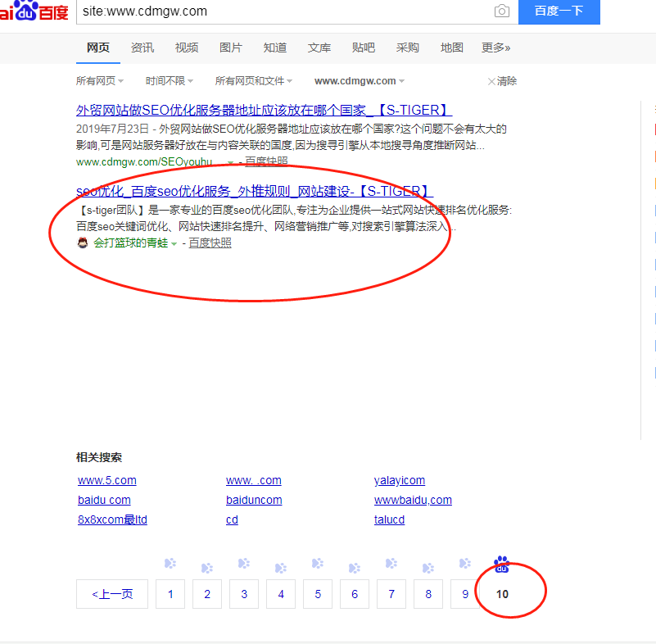The height and width of the screenshot is (644, 656).
Task: Go to results page 7
Action: (391, 594)
